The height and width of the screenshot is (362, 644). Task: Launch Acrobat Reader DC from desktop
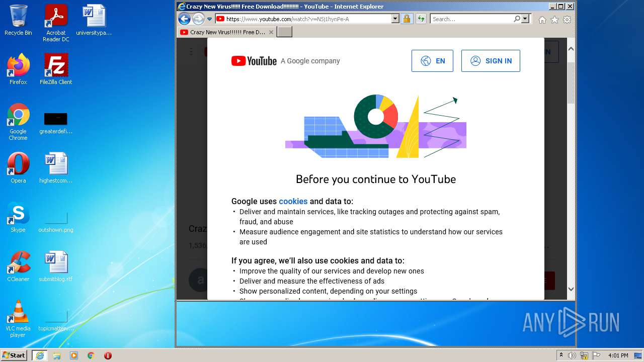56,23
